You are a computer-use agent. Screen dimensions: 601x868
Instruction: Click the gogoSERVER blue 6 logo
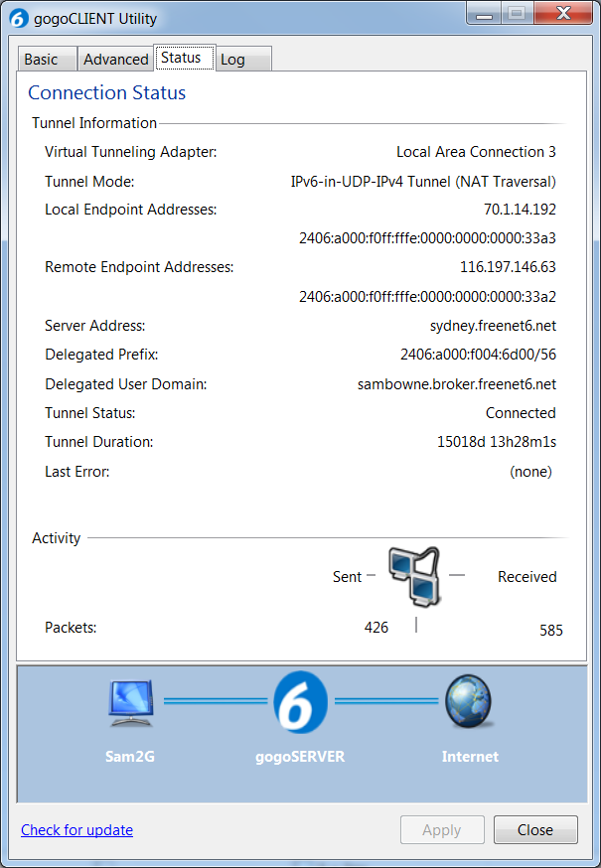301,702
